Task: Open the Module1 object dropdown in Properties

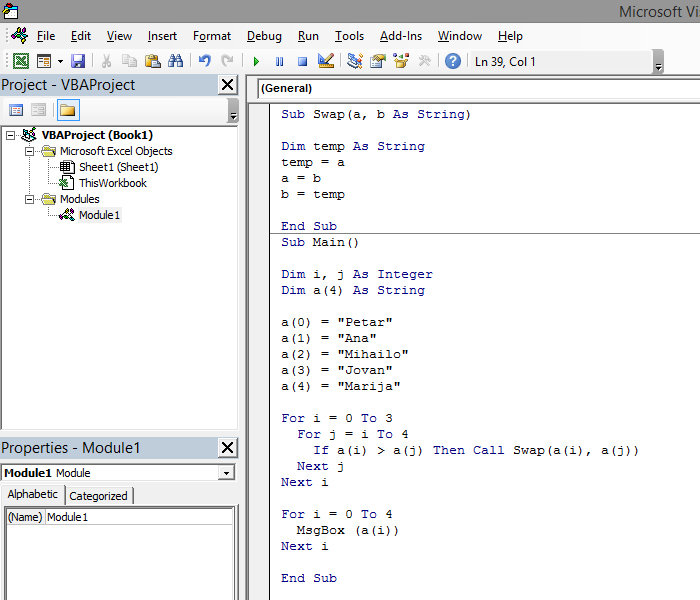Action: click(227, 472)
